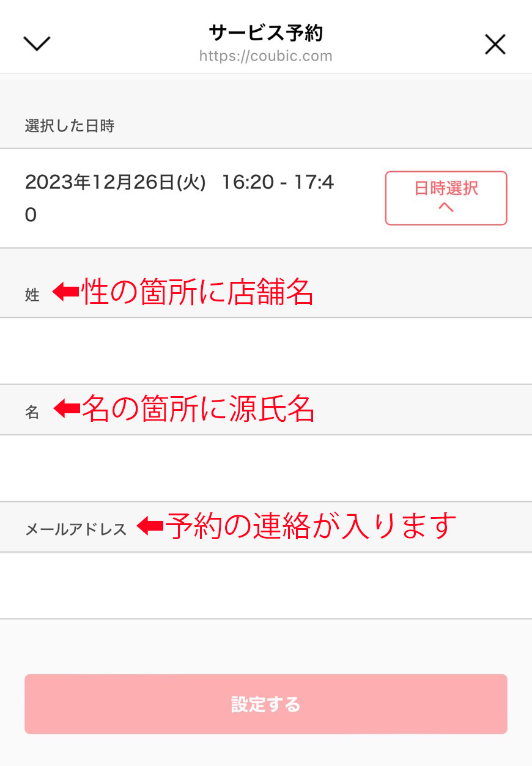Viewport: 532px width, 766px height.
Task: Click the 選択した日時 section label
Action: tap(70, 127)
